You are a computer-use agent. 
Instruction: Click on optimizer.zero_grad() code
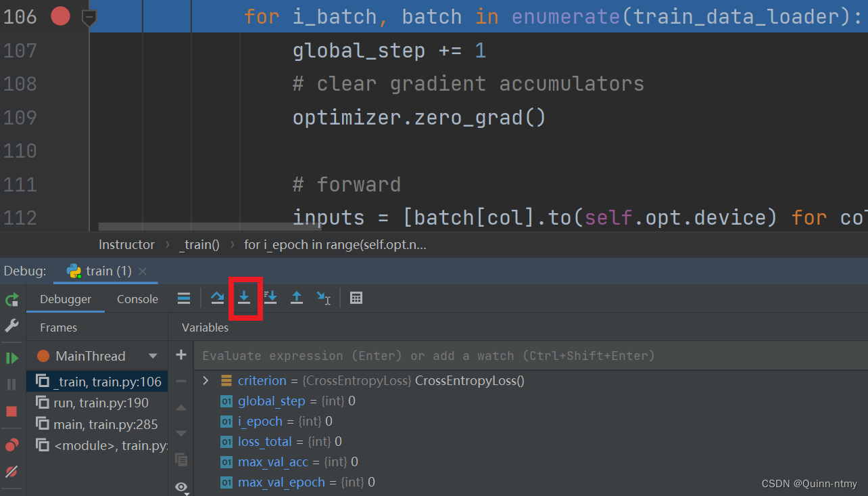coord(419,118)
